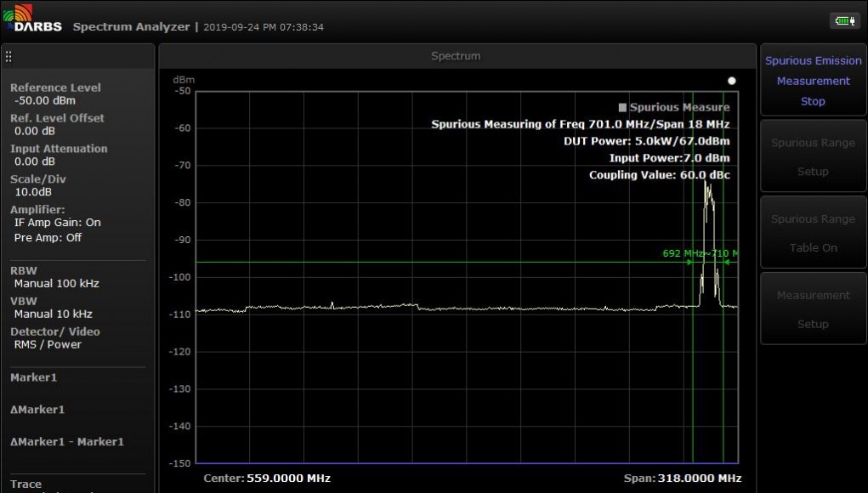Click the DARBS logo
The width and height of the screenshot is (868, 493).
(x=32, y=18)
